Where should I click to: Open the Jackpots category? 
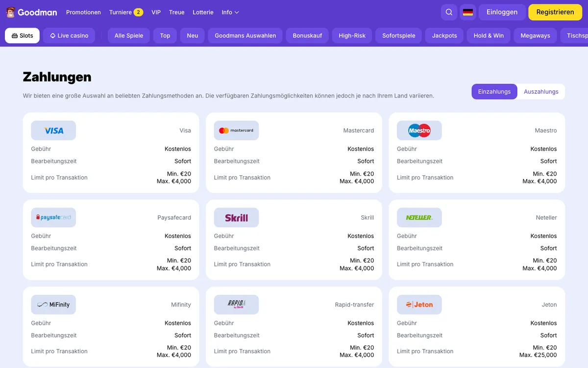pos(444,35)
